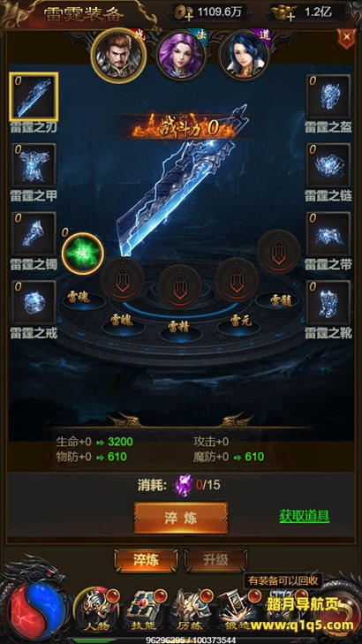Image resolution: width=362 pixels, height=644 pixels.
Task: Select the 雷霆之刃 weapon slot
Action: coord(34,97)
